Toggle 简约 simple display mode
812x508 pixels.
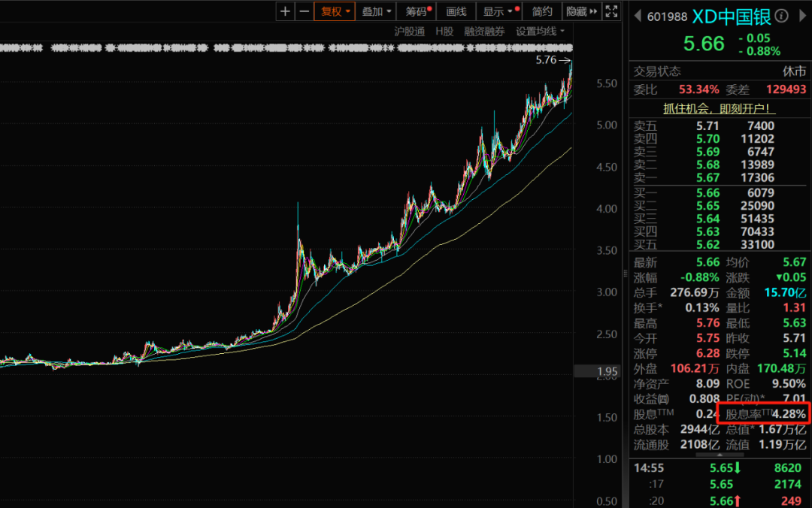542,11
